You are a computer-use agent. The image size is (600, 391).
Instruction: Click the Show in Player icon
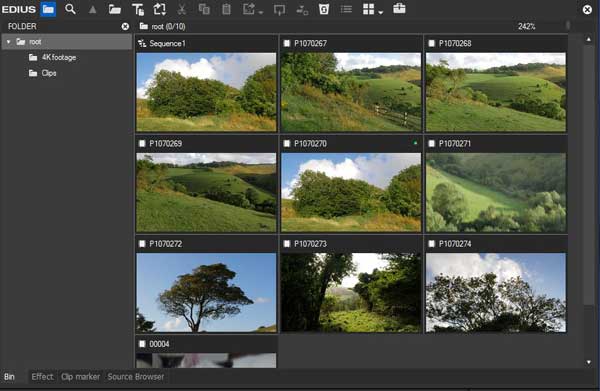click(x=279, y=10)
